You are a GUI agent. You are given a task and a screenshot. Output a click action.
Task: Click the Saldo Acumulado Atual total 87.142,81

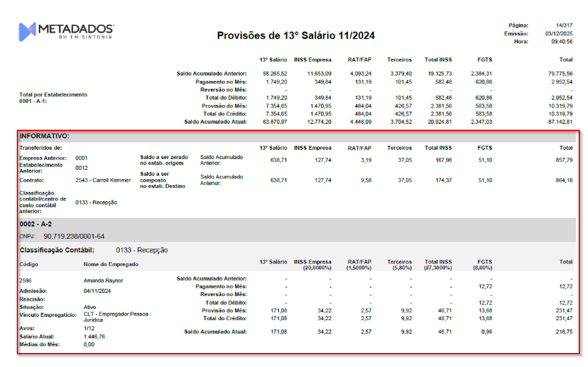(x=559, y=122)
